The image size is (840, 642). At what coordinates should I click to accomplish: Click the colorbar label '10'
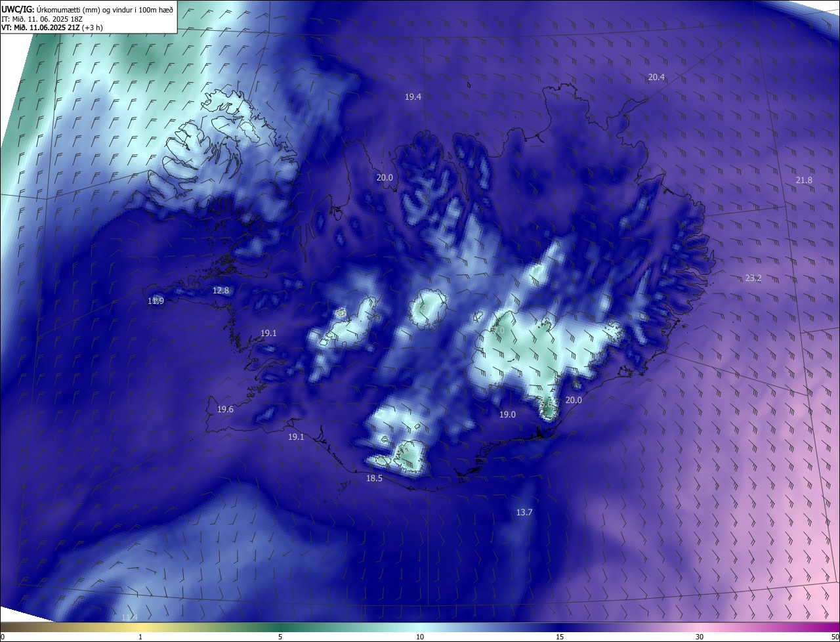(x=420, y=637)
